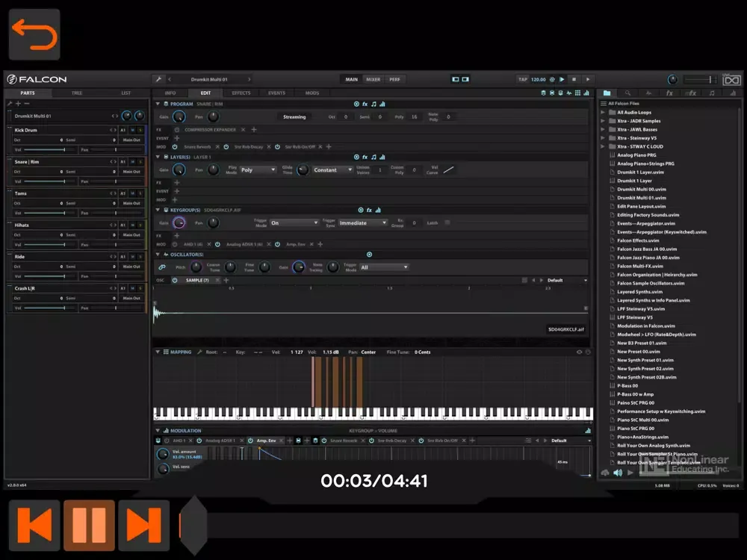
Task: Click the speaker preview volume icon
Action: (618, 473)
